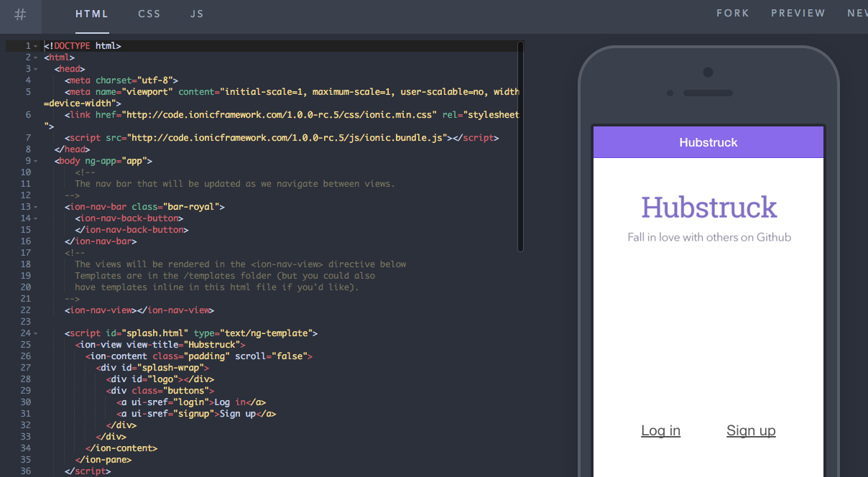Click the 'Templates are in the /templates folder' comment
The width and height of the screenshot is (868, 477).
tap(225, 276)
